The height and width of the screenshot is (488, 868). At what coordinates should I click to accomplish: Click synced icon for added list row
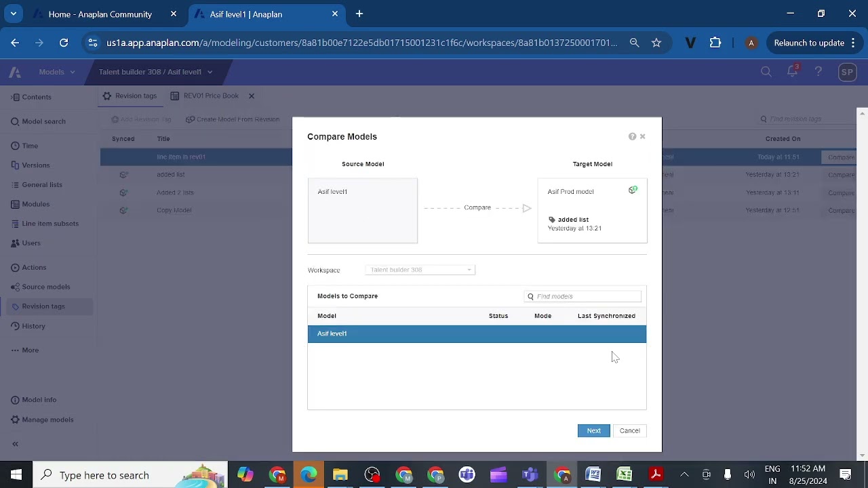pyautogui.click(x=123, y=175)
